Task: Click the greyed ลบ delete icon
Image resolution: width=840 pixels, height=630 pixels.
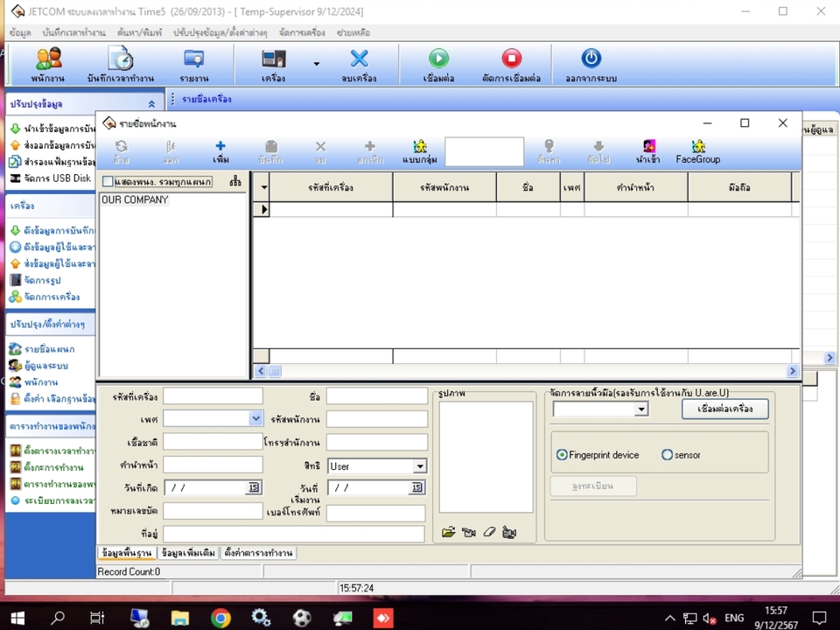Action: point(320,152)
